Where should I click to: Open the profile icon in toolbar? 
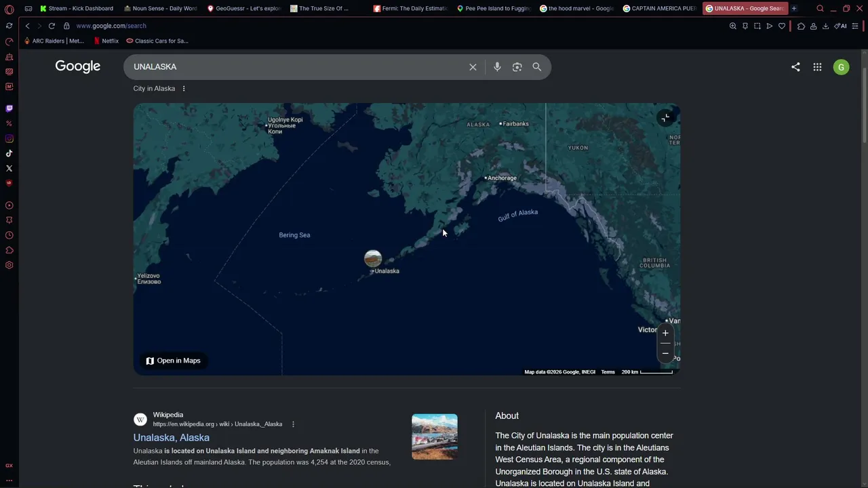(x=813, y=26)
